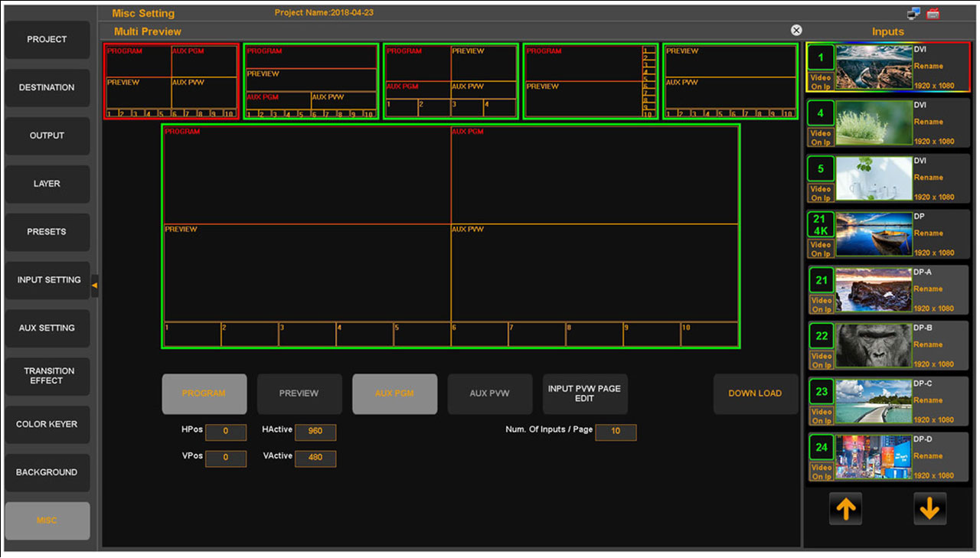Image resolution: width=980 pixels, height=558 pixels.
Task: Close the Multi Preview panel
Action: coord(796,30)
